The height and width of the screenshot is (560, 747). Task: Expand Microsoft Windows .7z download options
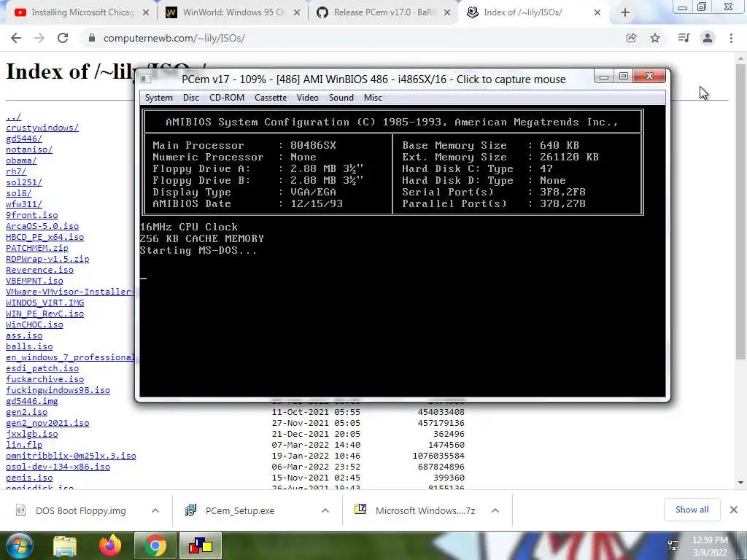[495, 510]
